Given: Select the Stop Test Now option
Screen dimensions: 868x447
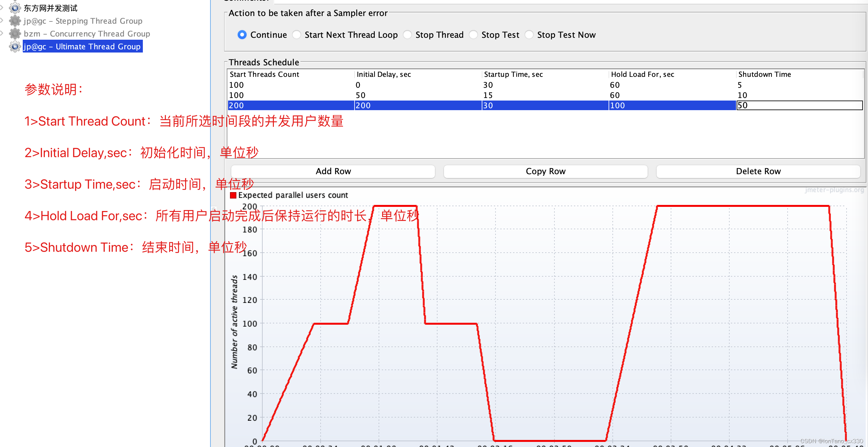Looking at the screenshot, I should pyautogui.click(x=529, y=35).
